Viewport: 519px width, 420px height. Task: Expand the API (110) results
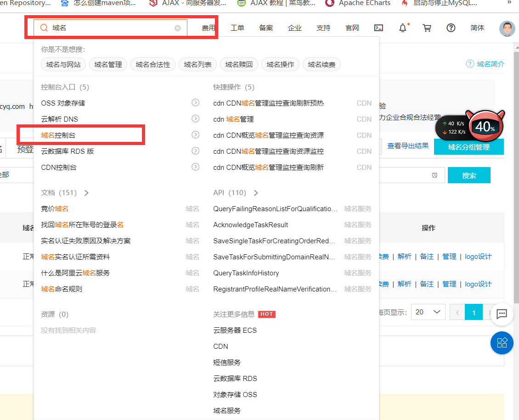point(255,193)
